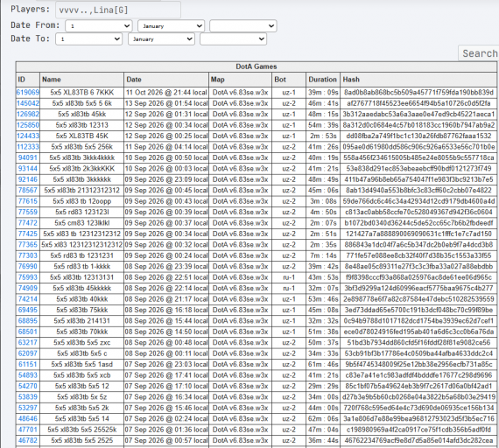Open game ID 125850 link
This screenshot has height=448, width=499.
[x=28, y=125]
